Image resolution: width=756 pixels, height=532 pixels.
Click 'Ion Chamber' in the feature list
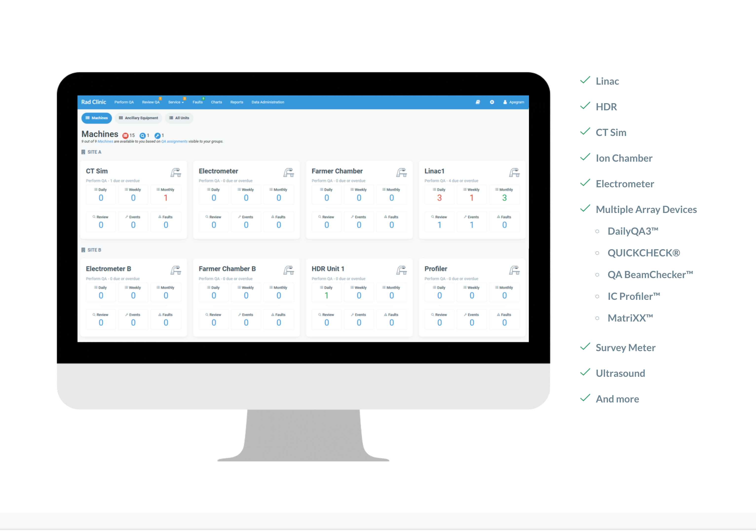pyautogui.click(x=624, y=158)
